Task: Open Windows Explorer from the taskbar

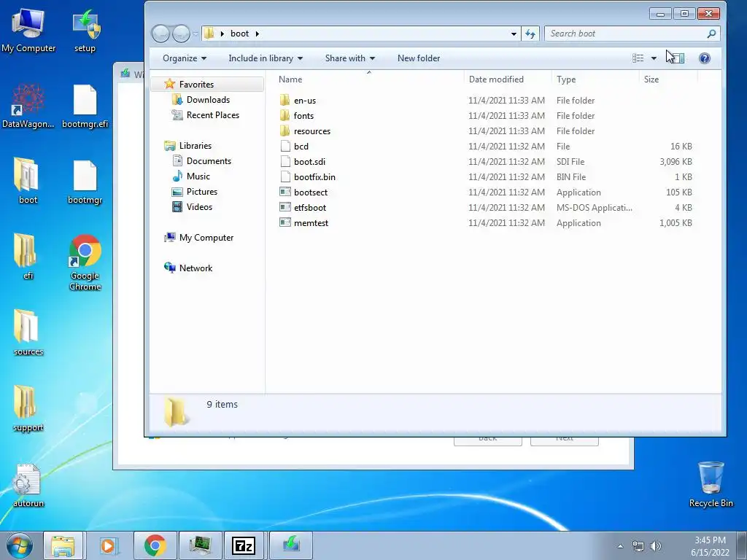Action: 63,545
